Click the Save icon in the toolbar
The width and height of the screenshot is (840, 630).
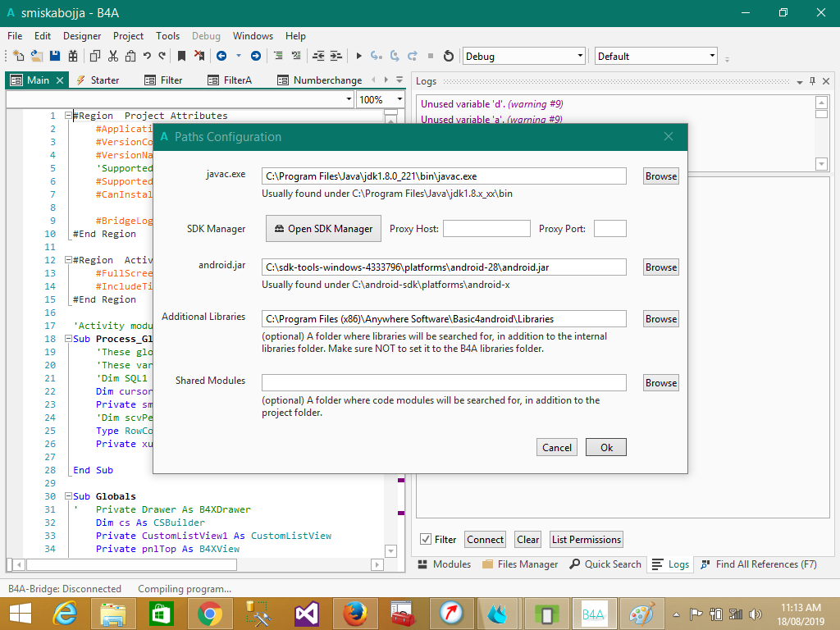(55, 57)
